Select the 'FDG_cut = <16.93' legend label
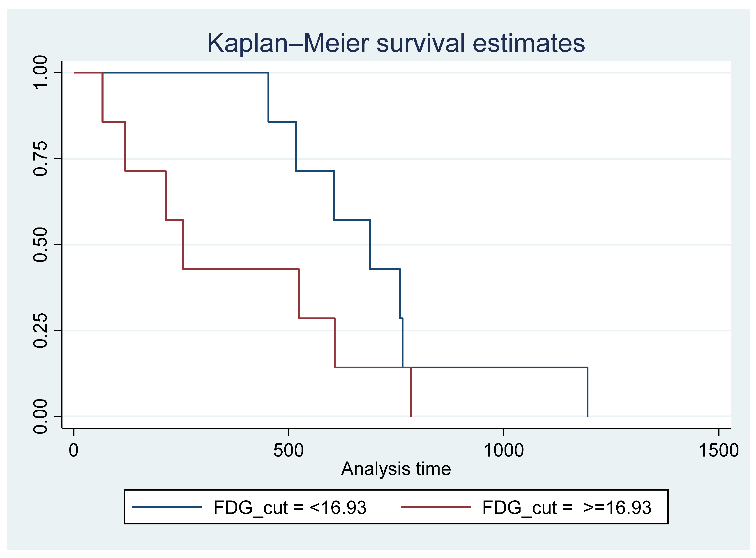This screenshot has width=756, height=558. [290, 508]
